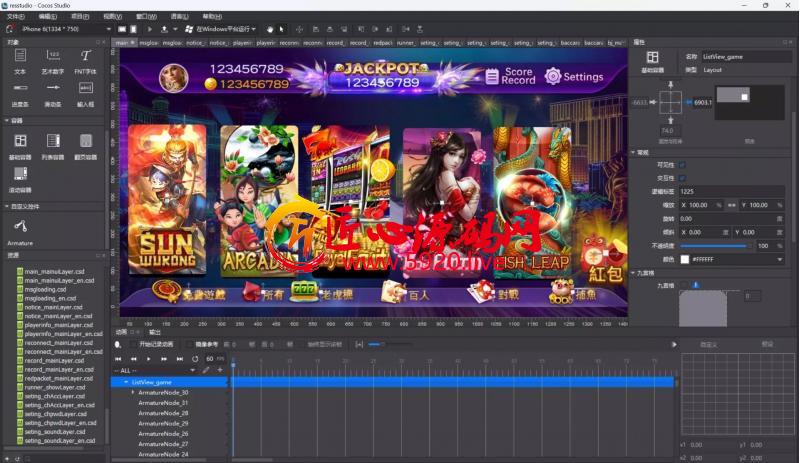Open the publish options dropdown arrow
This screenshot has height=463, width=800.
click(x=175, y=29)
